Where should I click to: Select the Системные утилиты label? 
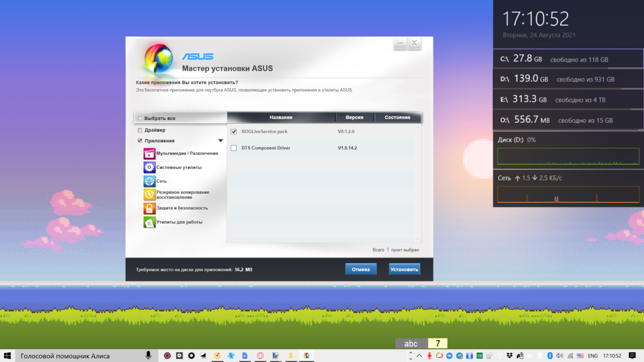(x=179, y=167)
